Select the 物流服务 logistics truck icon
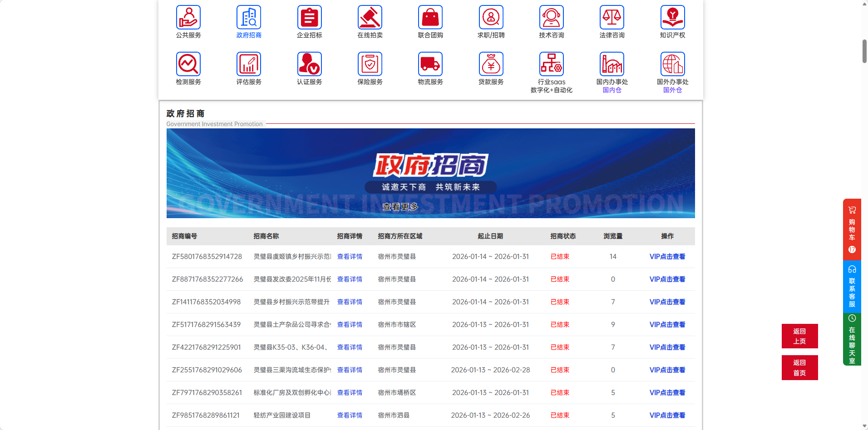The height and width of the screenshot is (430, 868). 430,64
